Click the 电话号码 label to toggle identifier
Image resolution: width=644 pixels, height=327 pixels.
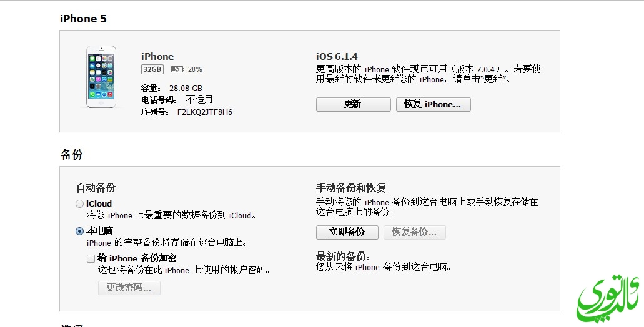[x=159, y=100]
